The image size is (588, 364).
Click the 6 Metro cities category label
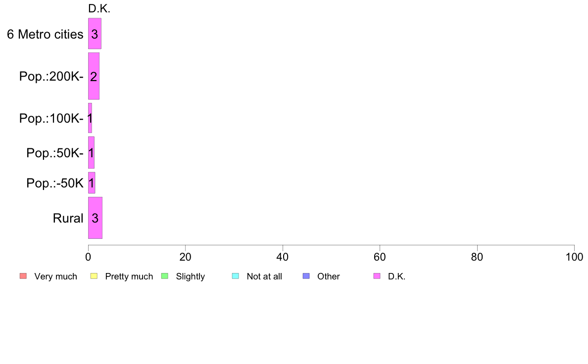click(x=45, y=34)
